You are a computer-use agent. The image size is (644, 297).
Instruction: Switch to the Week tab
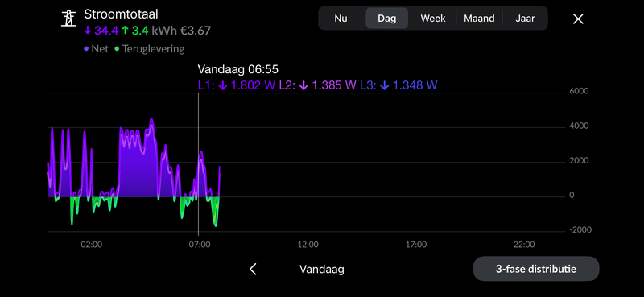point(433,19)
